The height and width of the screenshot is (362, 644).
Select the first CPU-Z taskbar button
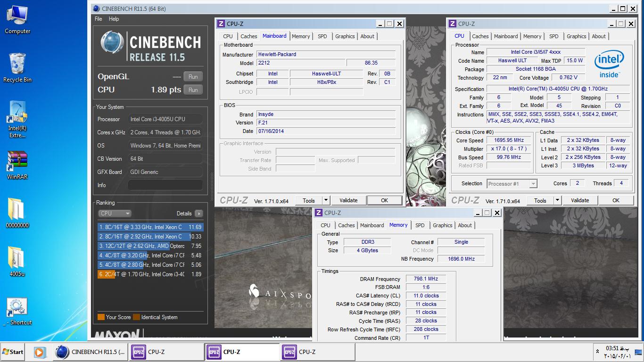(x=166, y=352)
